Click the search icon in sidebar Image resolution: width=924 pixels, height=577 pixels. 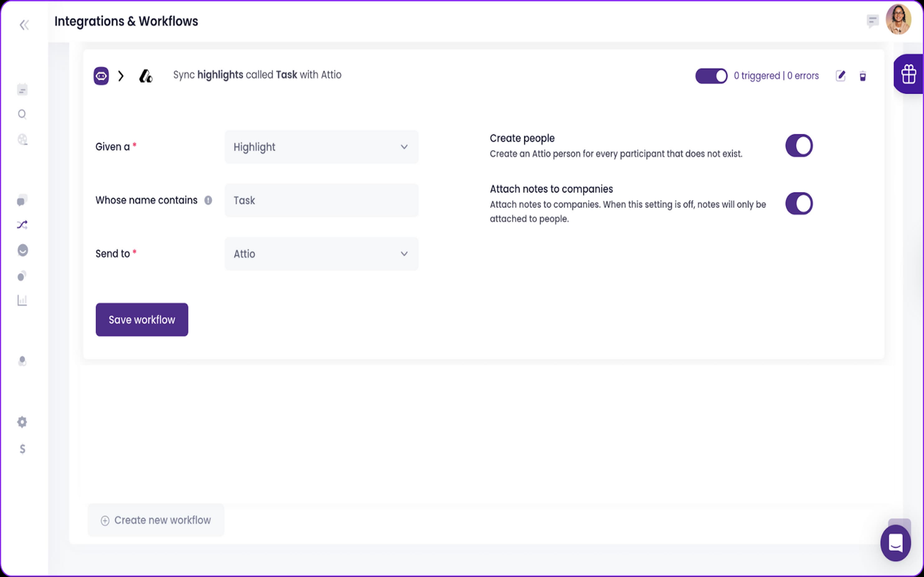pos(22,114)
